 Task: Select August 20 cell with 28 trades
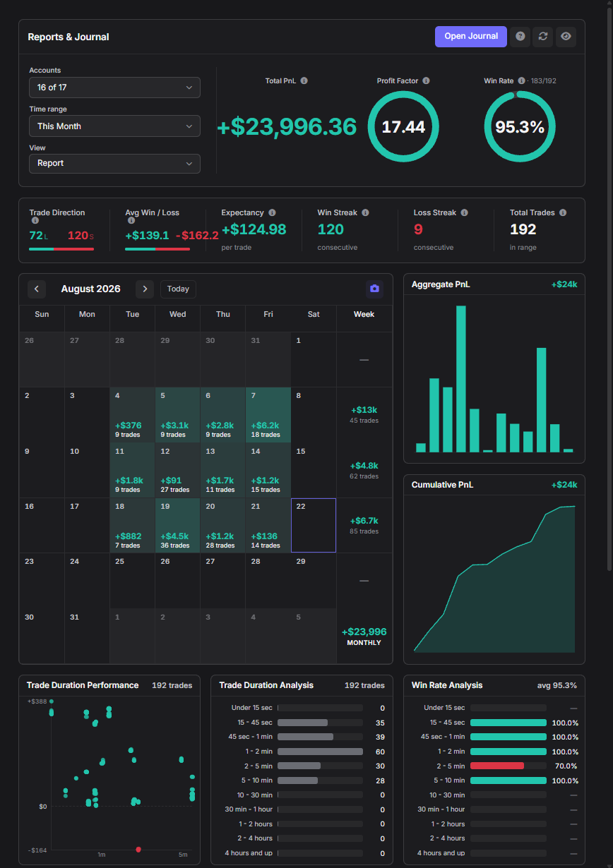click(222, 525)
